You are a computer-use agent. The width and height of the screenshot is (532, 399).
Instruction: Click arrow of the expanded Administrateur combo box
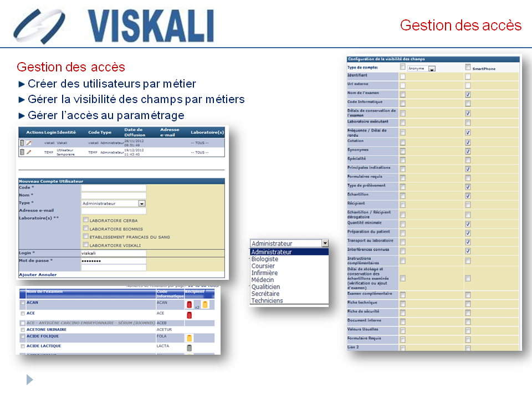[325, 243]
